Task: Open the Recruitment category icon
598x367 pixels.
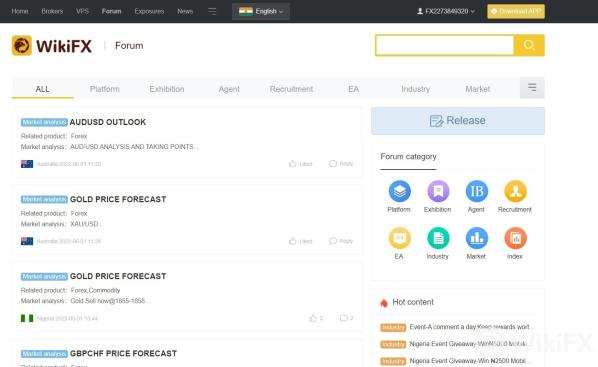Action: pyautogui.click(x=515, y=191)
